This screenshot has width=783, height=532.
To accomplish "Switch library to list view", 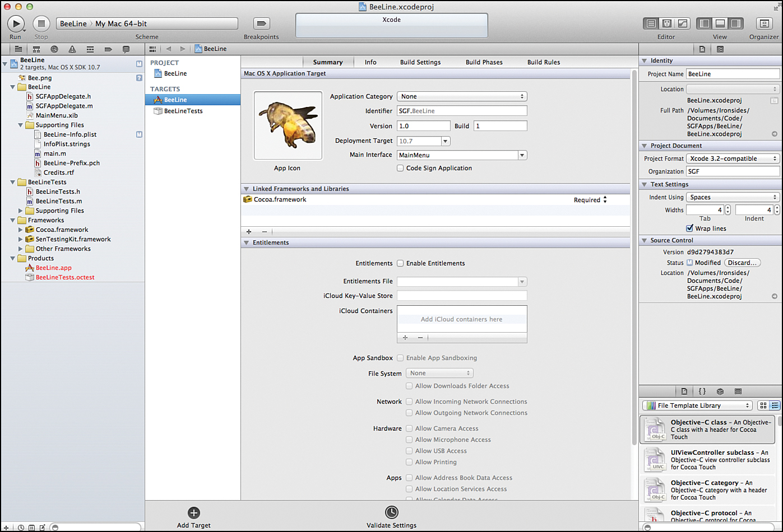I will coord(775,405).
